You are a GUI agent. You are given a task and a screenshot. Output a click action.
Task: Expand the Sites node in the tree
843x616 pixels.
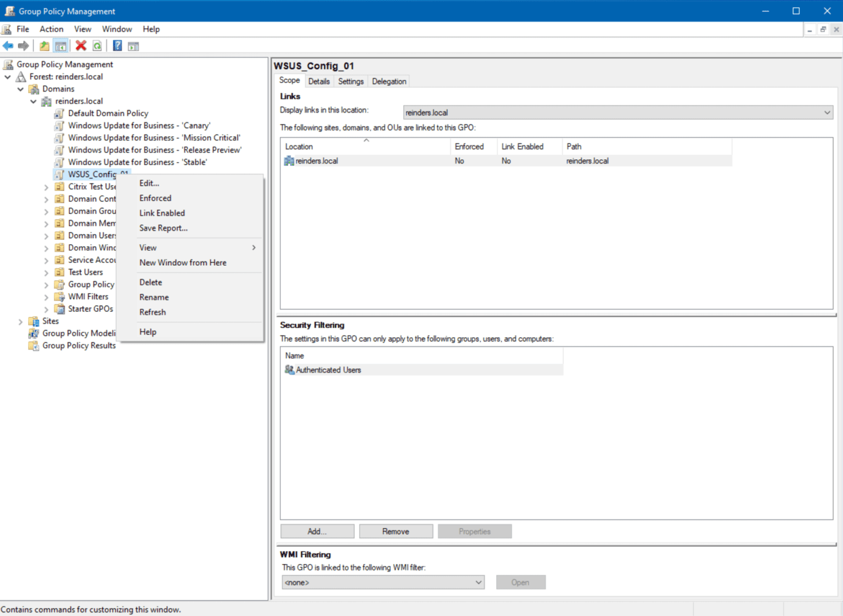[20, 321]
